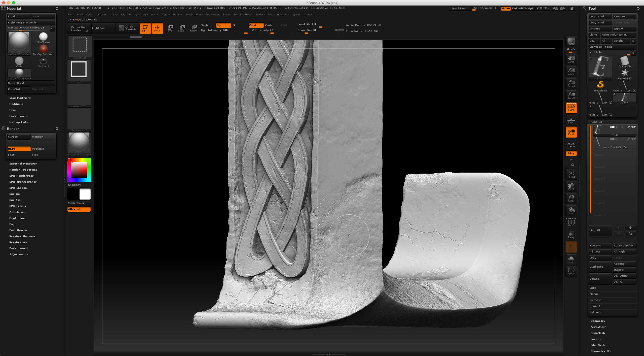Toggle the Mrgb button state

tap(204, 24)
